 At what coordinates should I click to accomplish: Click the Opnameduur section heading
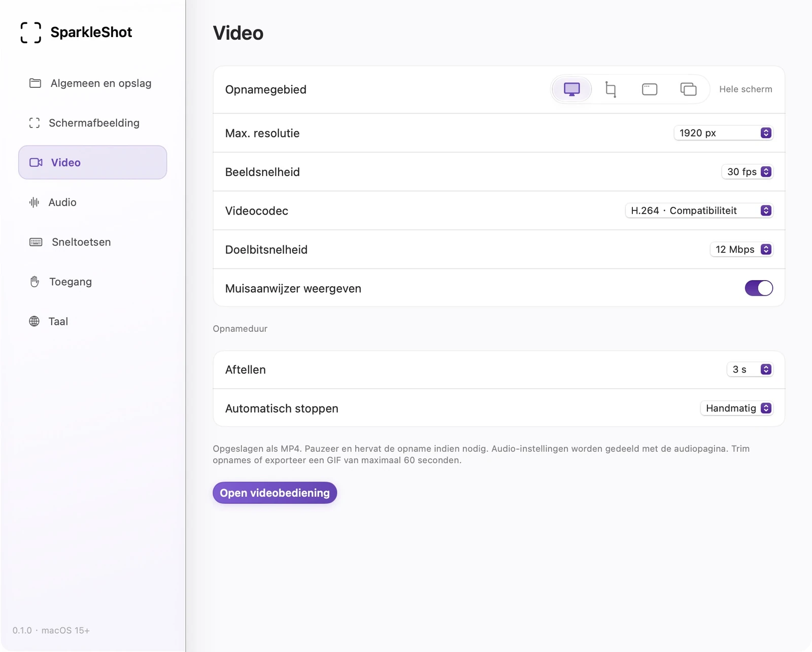tap(240, 329)
